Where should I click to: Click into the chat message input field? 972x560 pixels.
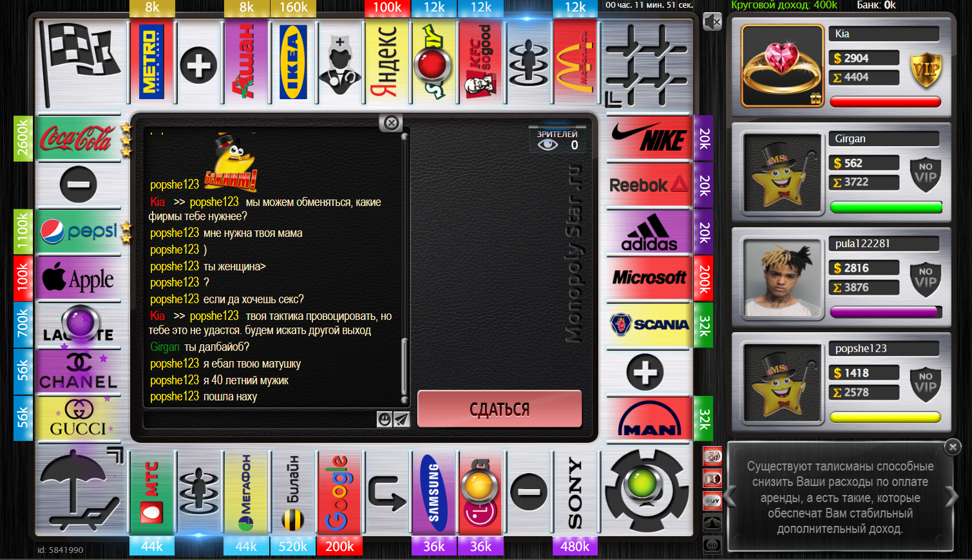pyautogui.click(x=260, y=420)
